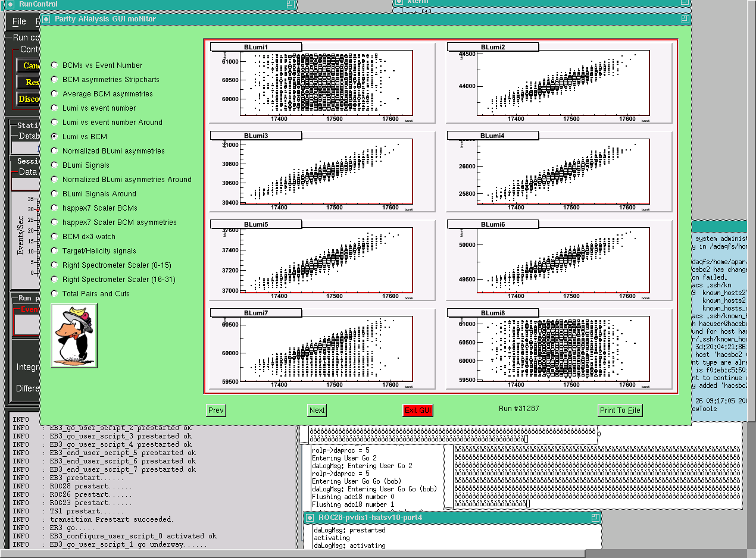Click the Prev button
The width and height of the screenshot is (756, 558).
[216, 410]
